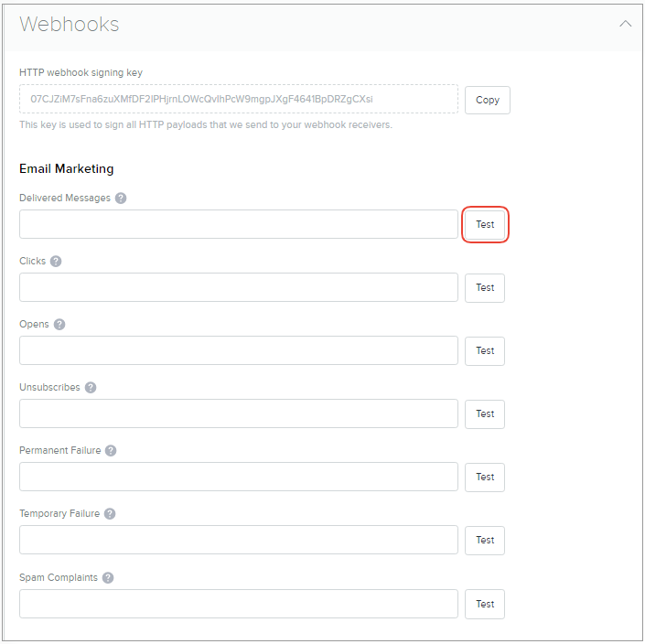Show help for Unsubscribes
This screenshot has width=645, height=644.
point(91,387)
